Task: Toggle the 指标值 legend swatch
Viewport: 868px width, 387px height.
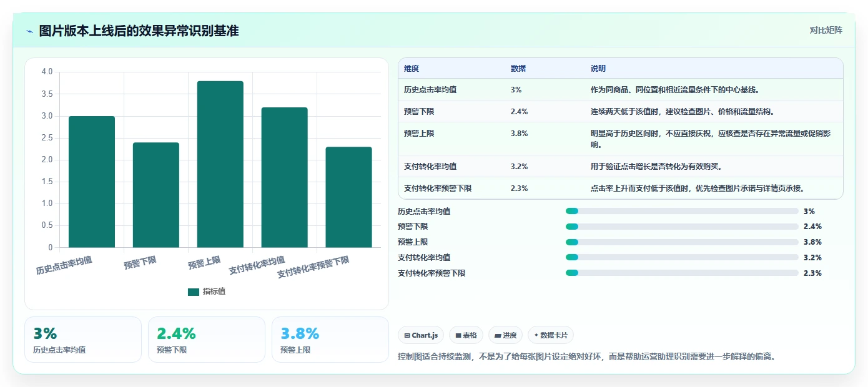Action: pyautogui.click(x=194, y=291)
